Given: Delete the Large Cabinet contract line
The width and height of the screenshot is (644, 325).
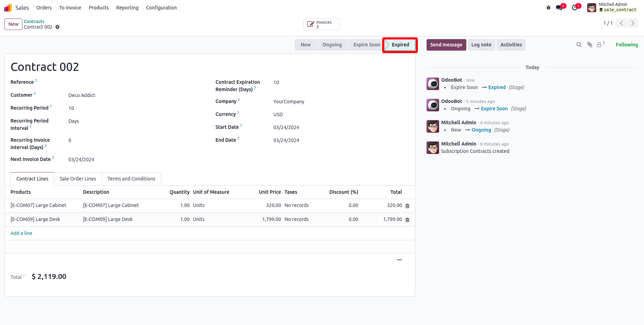Looking at the screenshot, I should [x=407, y=206].
